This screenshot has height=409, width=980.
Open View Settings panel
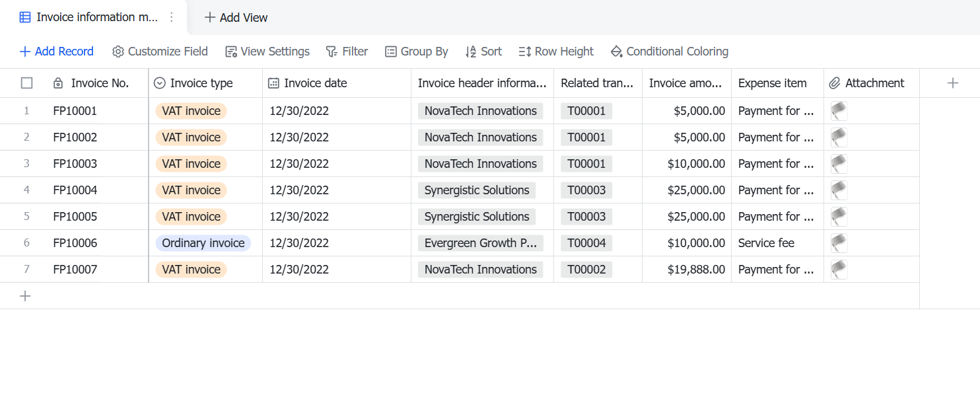pyautogui.click(x=267, y=52)
